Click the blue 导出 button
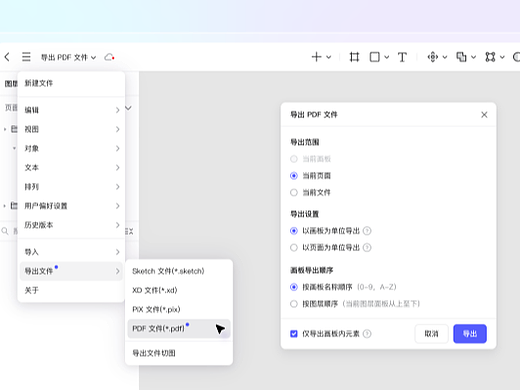Screen dimensions: 520x390 (x=470, y=334)
